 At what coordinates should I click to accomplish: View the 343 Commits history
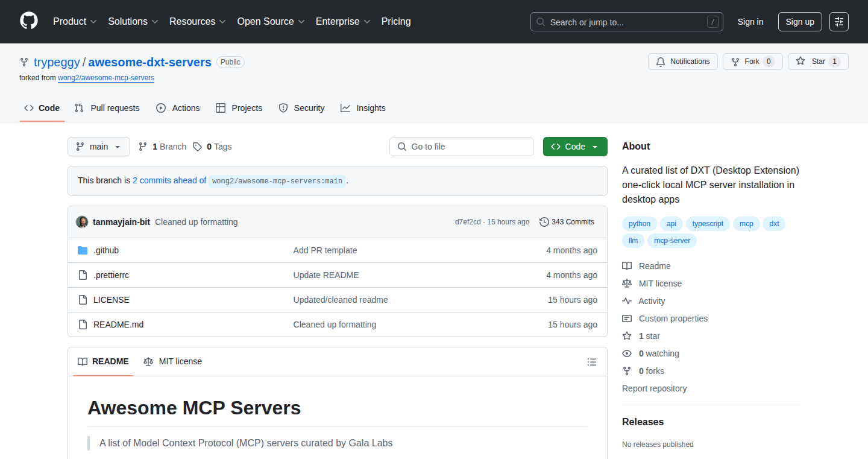click(x=567, y=222)
